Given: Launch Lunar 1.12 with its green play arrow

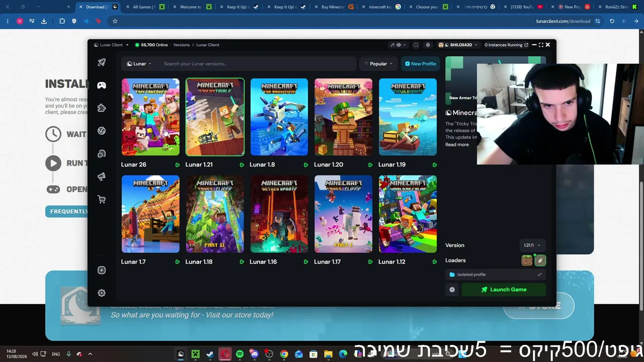Looking at the screenshot, I should 435,262.
